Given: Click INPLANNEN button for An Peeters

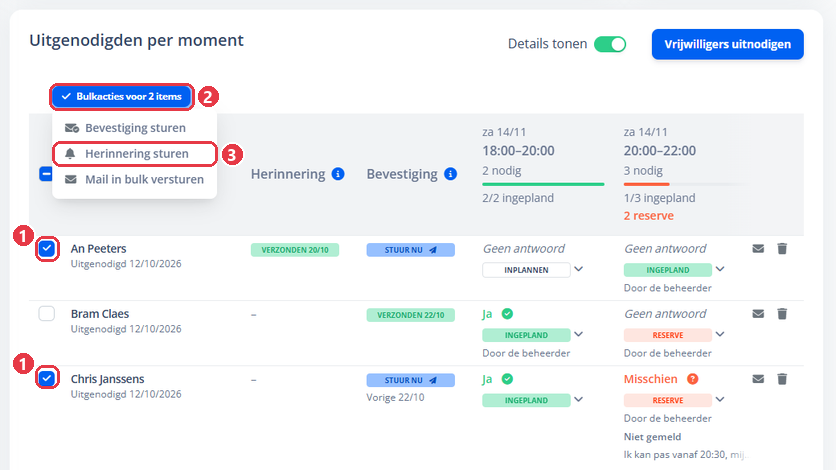Looking at the screenshot, I should [526, 270].
